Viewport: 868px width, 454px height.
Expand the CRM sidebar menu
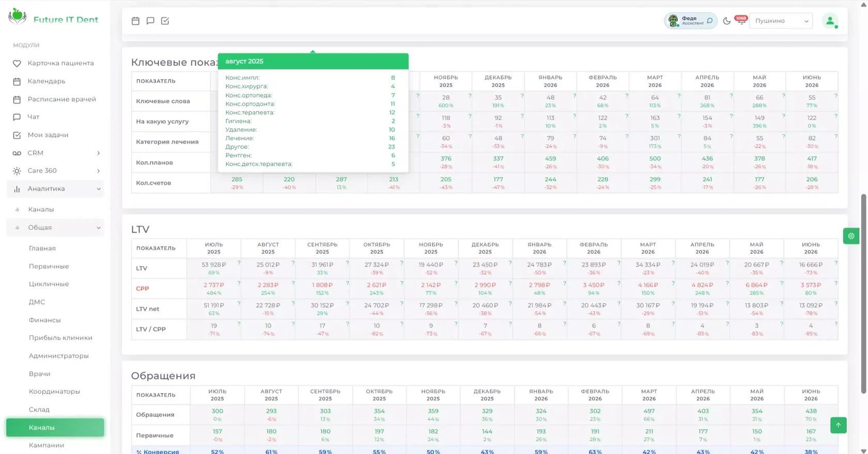point(56,153)
